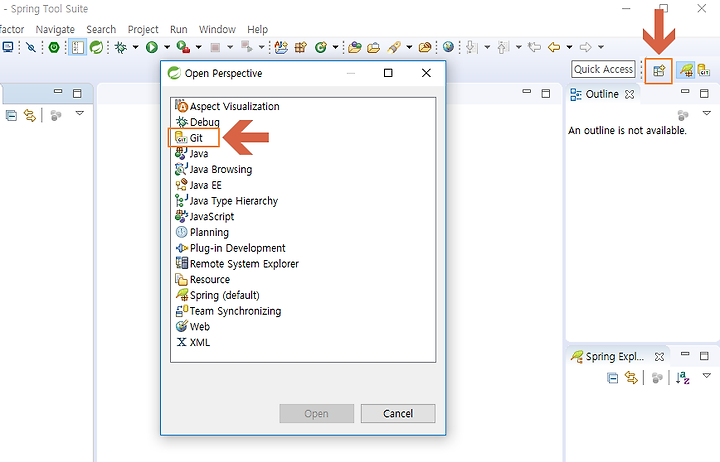Viewport: 720px width, 462px height.
Task: Click the web browser globe icon
Action: pyautogui.click(x=449, y=47)
